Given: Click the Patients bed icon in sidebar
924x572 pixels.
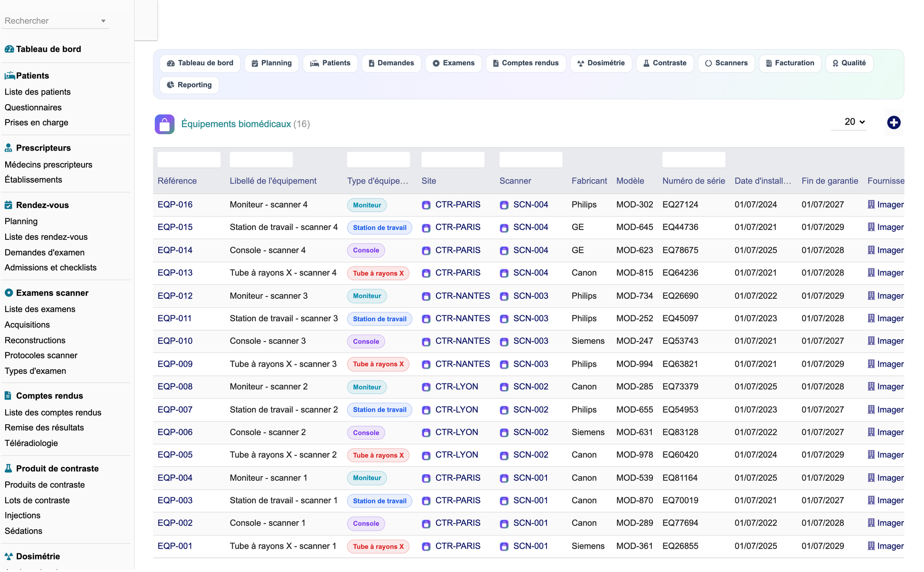Looking at the screenshot, I should 9,76.
